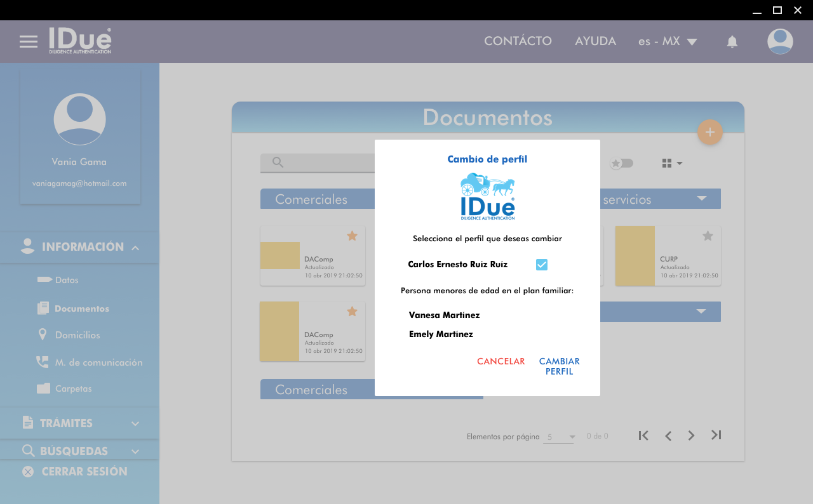
Task: Expand the TRÁMITES sidebar section
Action: (x=79, y=423)
